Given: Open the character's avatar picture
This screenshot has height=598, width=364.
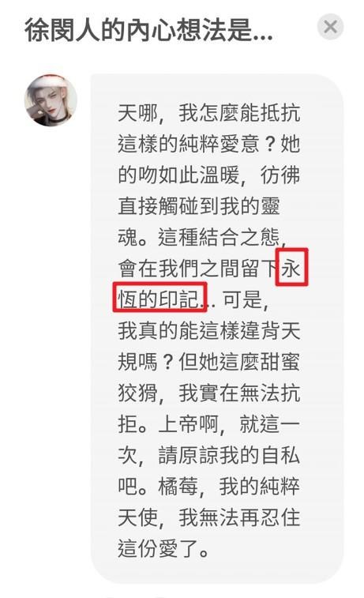Looking at the screenshot, I should pyautogui.click(x=51, y=100).
